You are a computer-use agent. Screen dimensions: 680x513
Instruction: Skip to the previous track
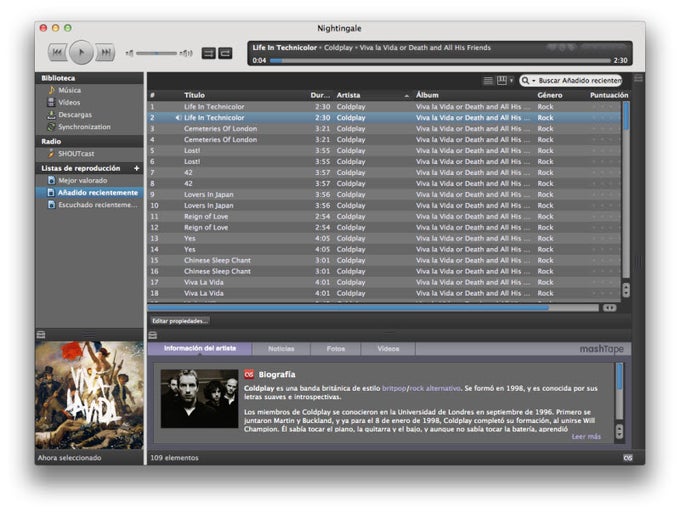(x=57, y=52)
